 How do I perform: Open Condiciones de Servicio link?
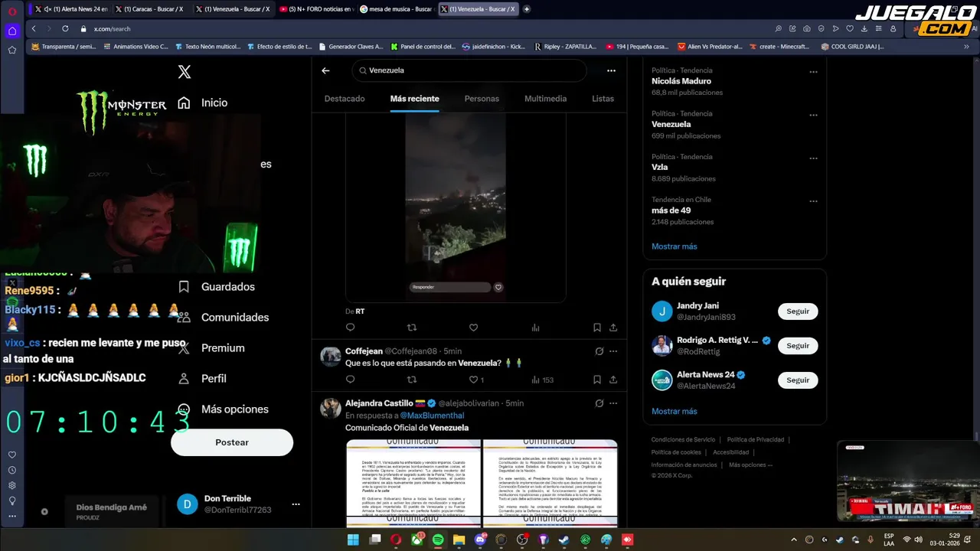click(x=683, y=440)
